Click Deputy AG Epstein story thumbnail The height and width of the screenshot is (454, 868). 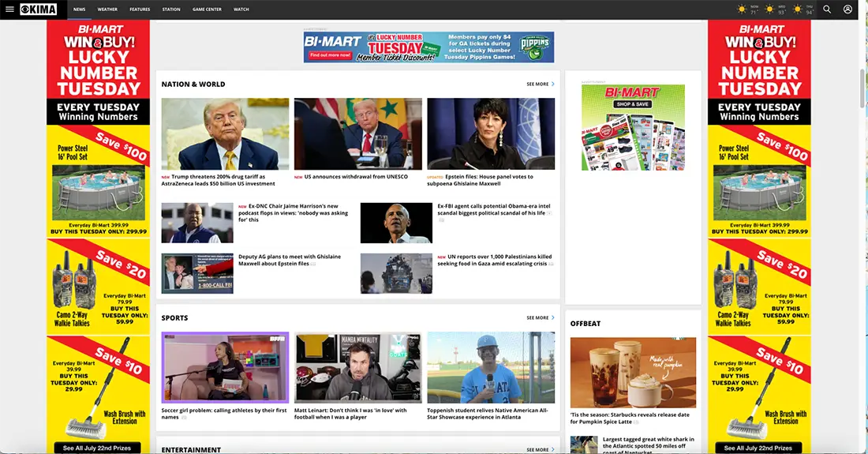(x=197, y=273)
